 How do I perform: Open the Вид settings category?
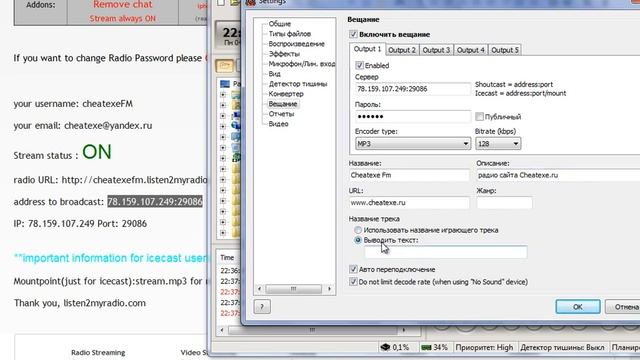(274, 74)
